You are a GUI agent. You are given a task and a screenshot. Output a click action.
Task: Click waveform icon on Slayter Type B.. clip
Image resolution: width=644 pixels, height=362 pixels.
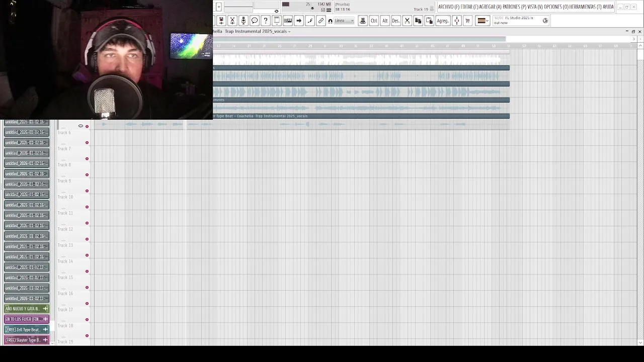[45, 340]
